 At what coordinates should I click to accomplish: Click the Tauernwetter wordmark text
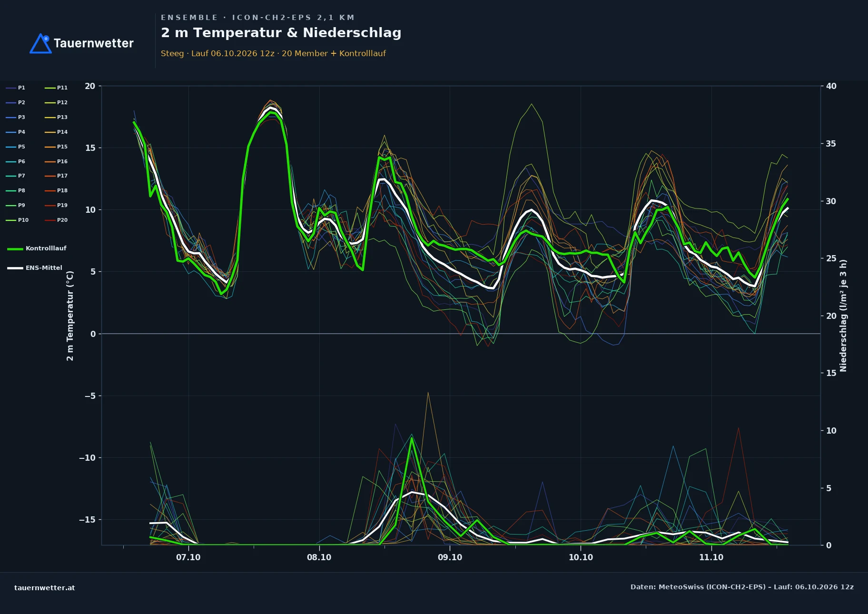point(94,43)
